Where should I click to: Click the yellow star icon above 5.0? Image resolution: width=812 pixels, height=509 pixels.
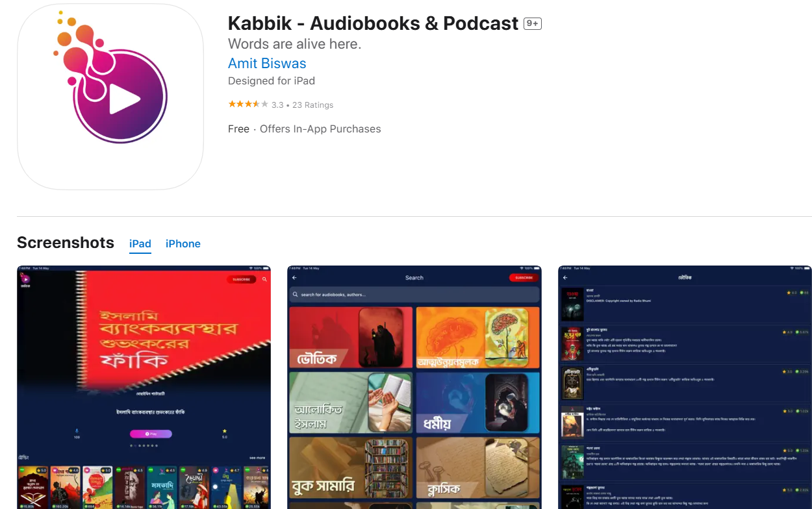coord(225,431)
